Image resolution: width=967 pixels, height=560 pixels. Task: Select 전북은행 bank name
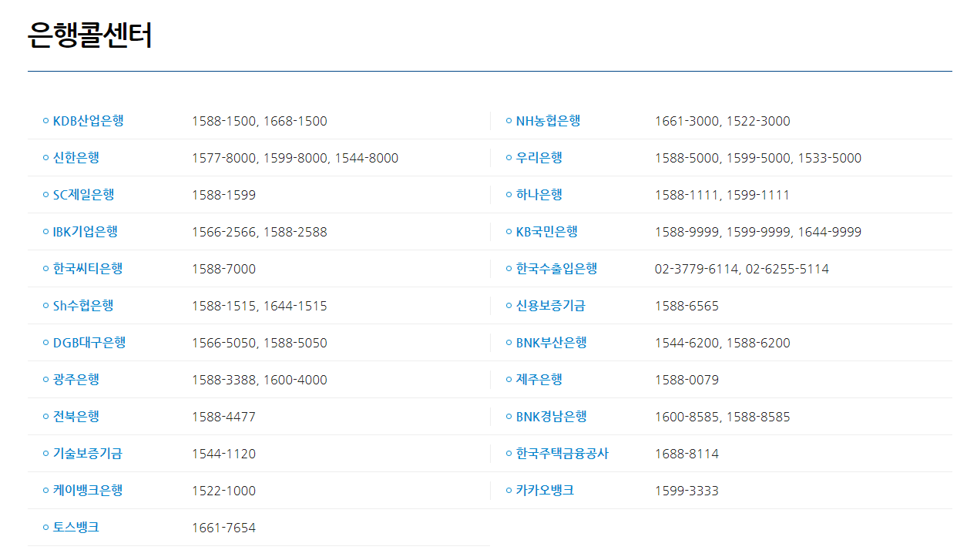(76, 417)
